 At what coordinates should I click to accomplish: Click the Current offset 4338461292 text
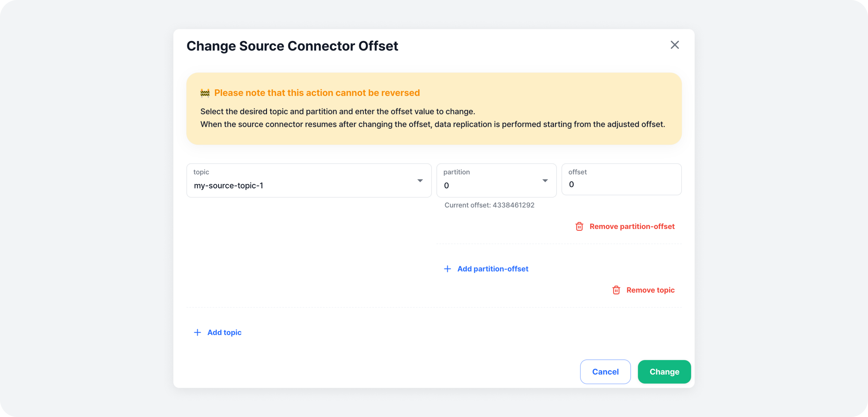pyautogui.click(x=489, y=205)
